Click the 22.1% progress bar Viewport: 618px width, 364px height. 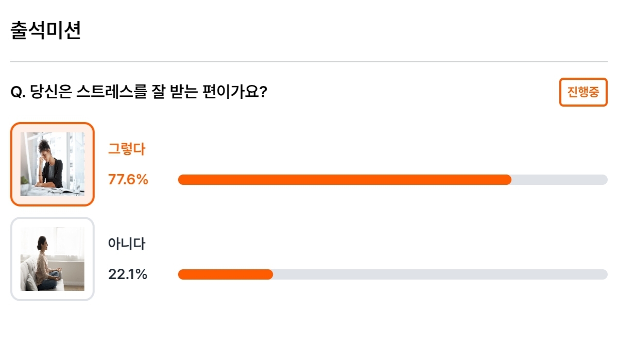[393, 274]
